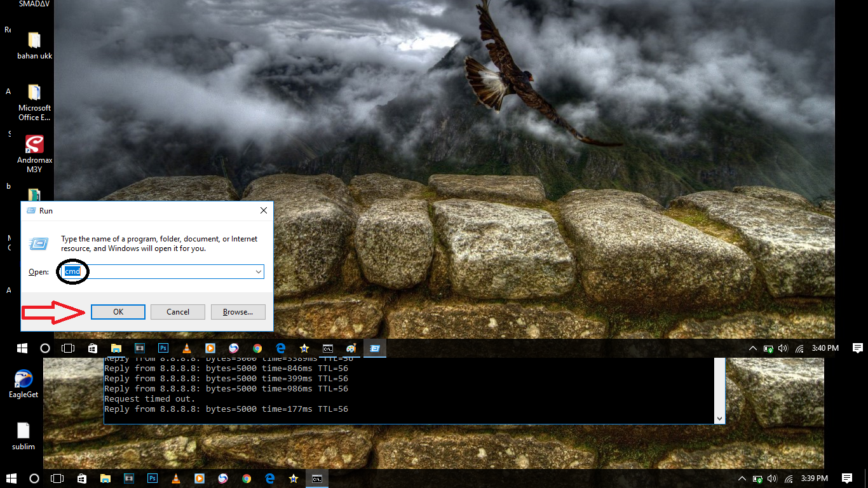Open File Explorer on the 3:39 PM taskbar
868x488 pixels.
[105, 478]
